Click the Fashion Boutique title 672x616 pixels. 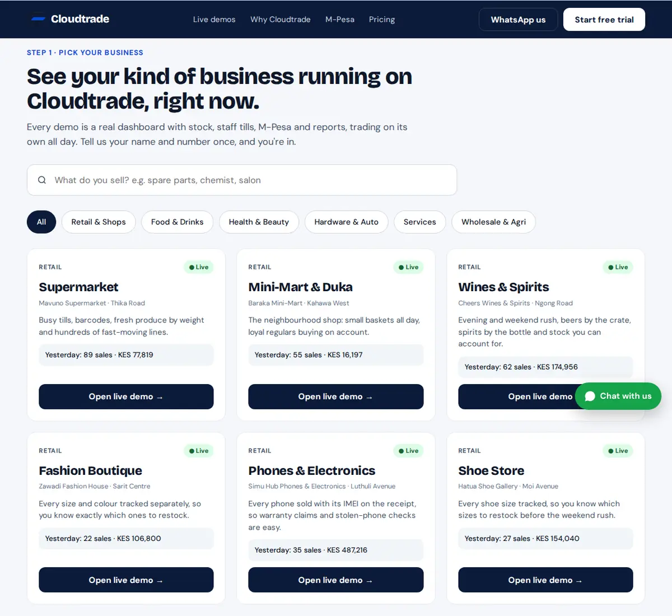click(x=90, y=471)
